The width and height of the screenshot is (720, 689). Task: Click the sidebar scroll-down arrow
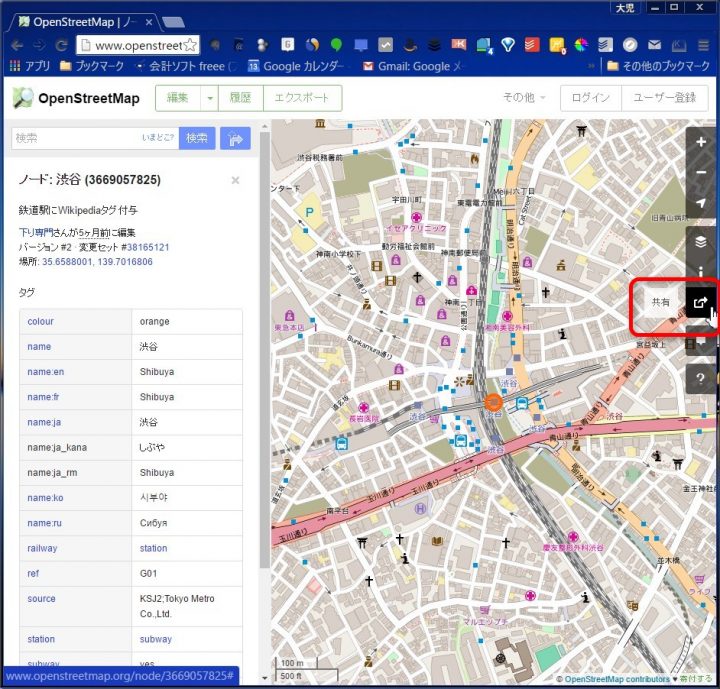point(264,678)
